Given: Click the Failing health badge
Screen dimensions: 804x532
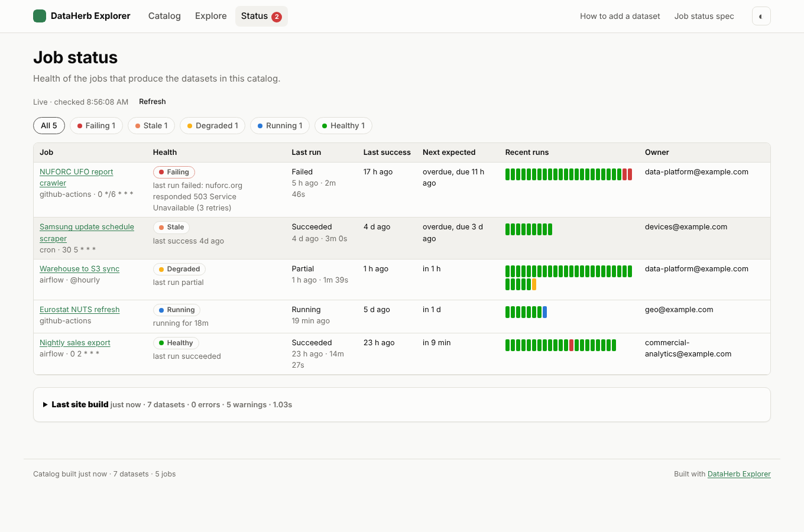Looking at the screenshot, I should tap(174, 172).
